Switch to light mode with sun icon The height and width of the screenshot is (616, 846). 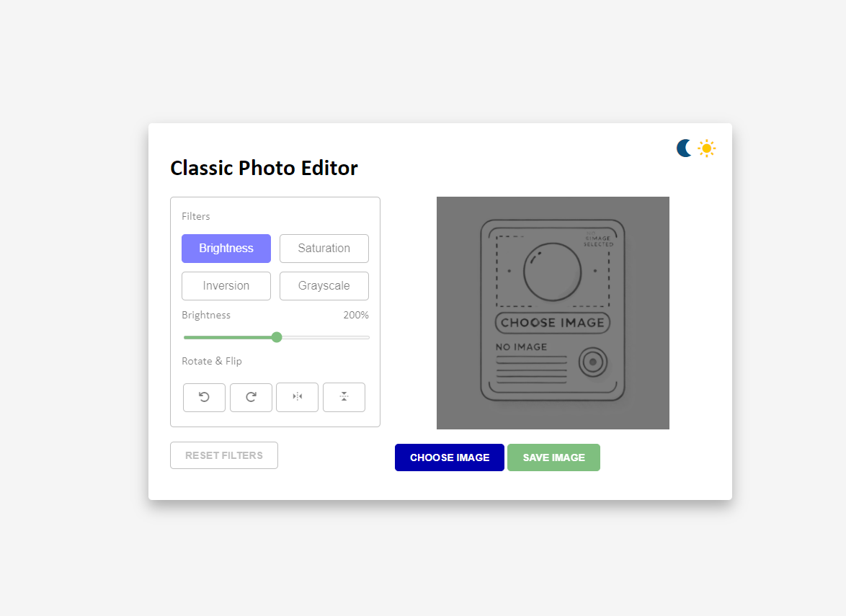coord(707,148)
